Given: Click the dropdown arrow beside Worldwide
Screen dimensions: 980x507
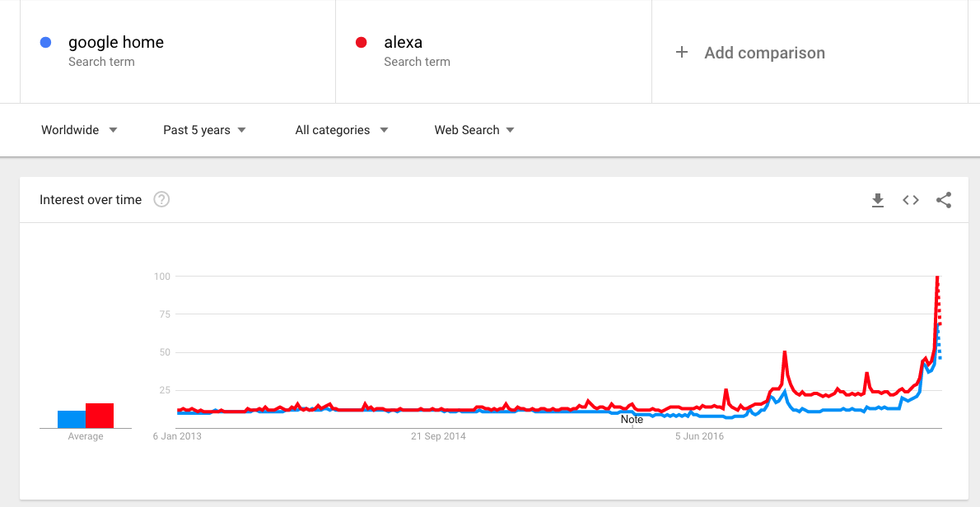Looking at the screenshot, I should pyautogui.click(x=113, y=129).
